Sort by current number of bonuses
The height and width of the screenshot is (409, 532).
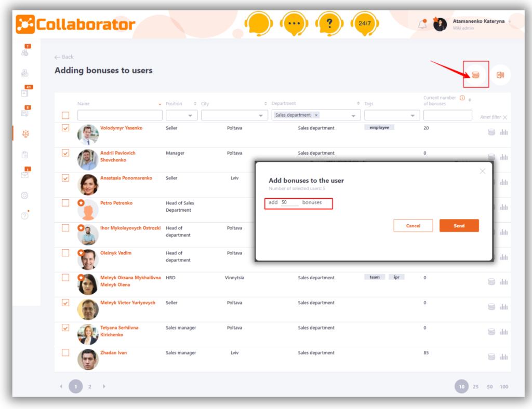[x=470, y=100]
